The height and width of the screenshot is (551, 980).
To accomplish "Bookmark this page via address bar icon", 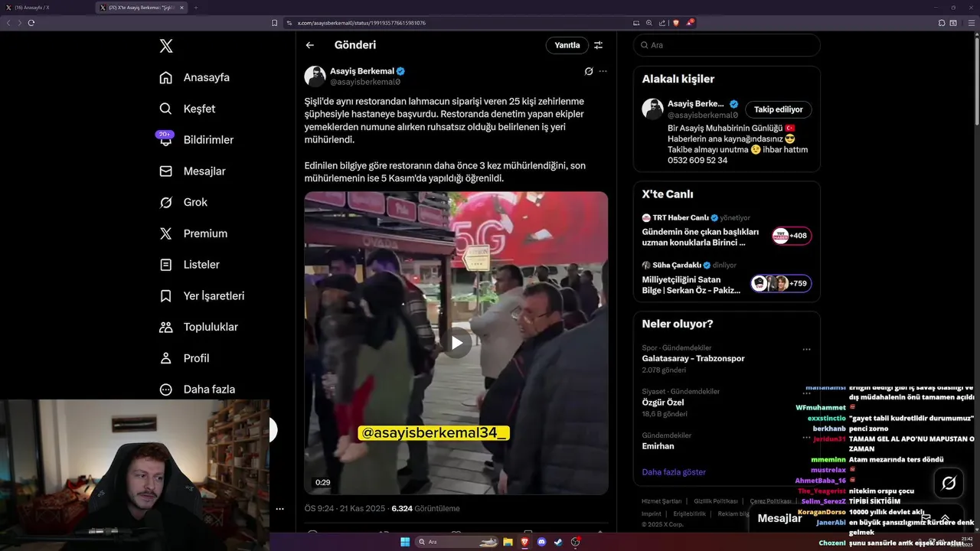I will coord(275,23).
